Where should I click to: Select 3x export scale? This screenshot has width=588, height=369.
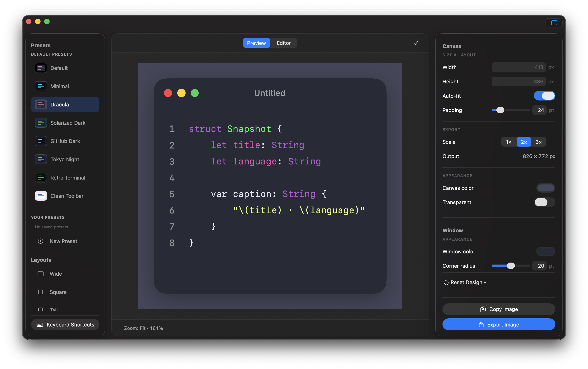tap(539, 142)
